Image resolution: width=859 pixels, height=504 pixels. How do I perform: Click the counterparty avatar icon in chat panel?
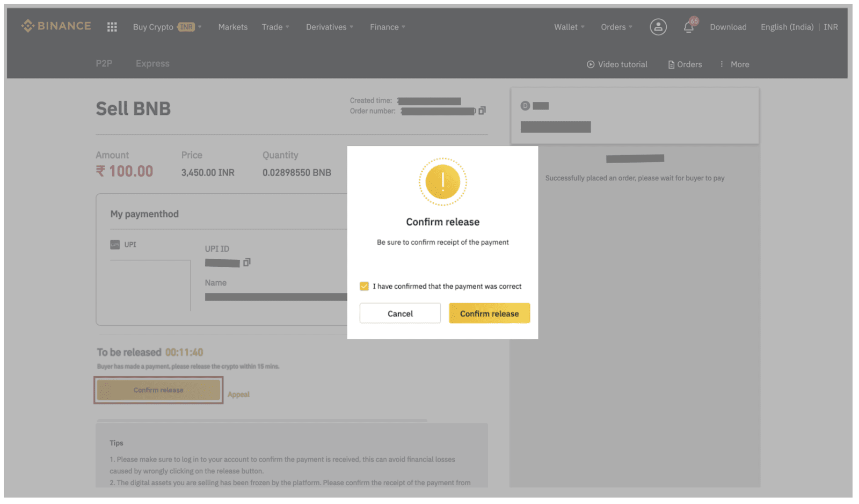(525, 106)
